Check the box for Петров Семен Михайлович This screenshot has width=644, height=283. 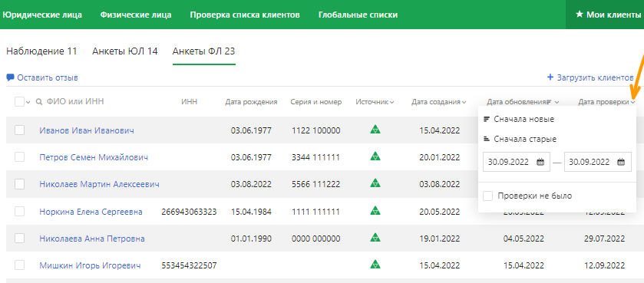(20, 157)
